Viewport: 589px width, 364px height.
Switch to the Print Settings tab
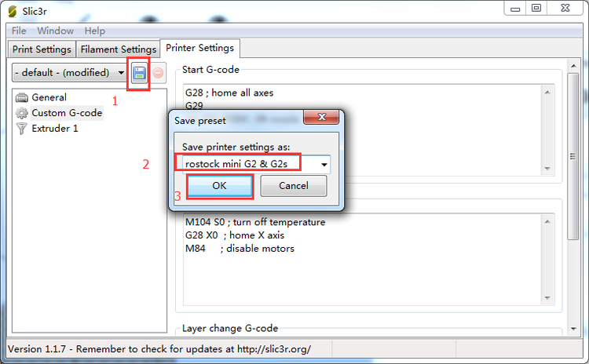[42, 49]
